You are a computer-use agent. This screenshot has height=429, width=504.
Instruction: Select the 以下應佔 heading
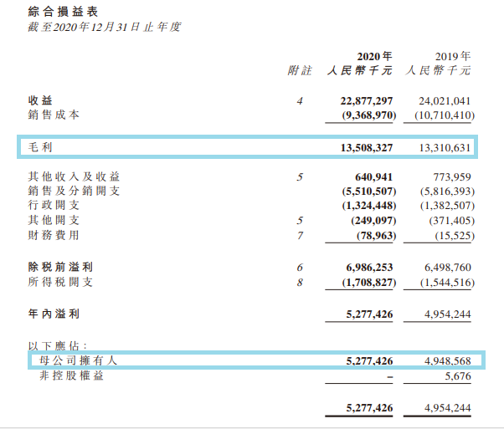point(58,346)
